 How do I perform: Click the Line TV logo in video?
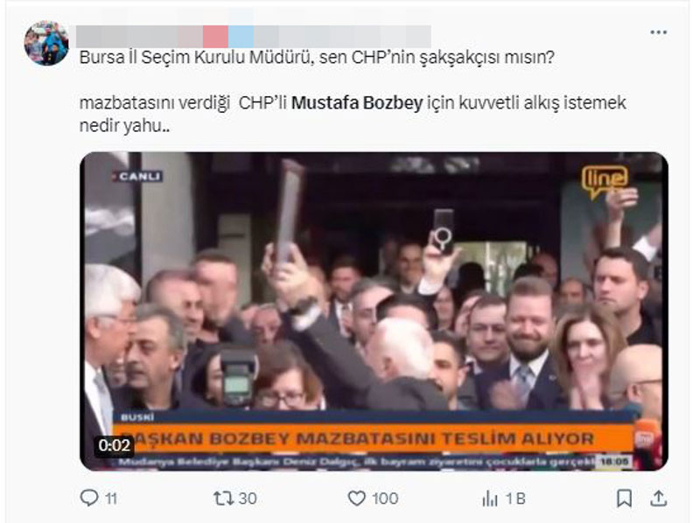pos(604,181)
